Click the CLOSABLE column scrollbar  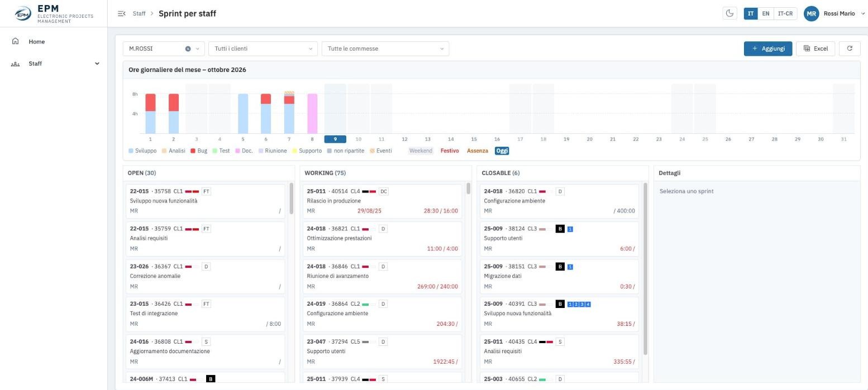click(646, 269)
